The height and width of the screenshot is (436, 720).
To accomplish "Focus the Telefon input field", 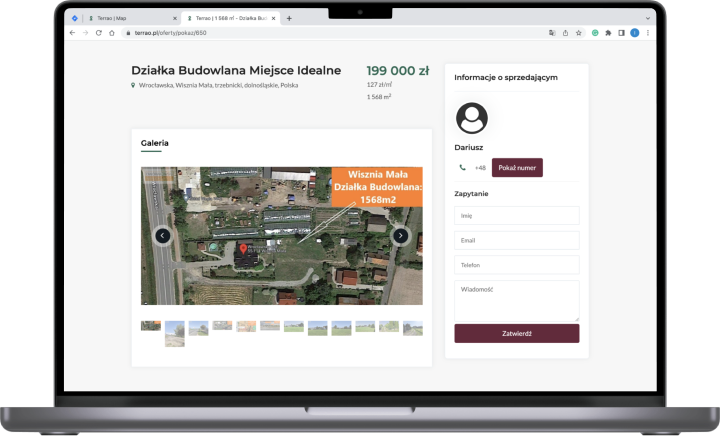I will 517,265.
